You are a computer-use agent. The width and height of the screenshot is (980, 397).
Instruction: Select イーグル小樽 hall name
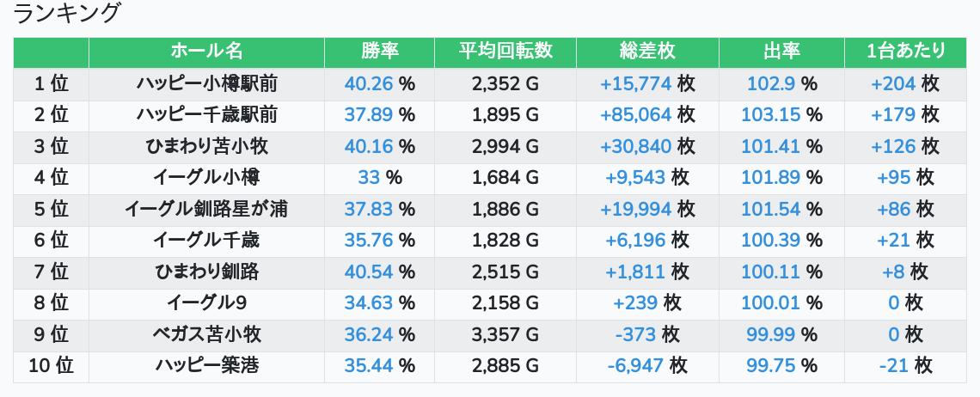(x=206, y=178)
